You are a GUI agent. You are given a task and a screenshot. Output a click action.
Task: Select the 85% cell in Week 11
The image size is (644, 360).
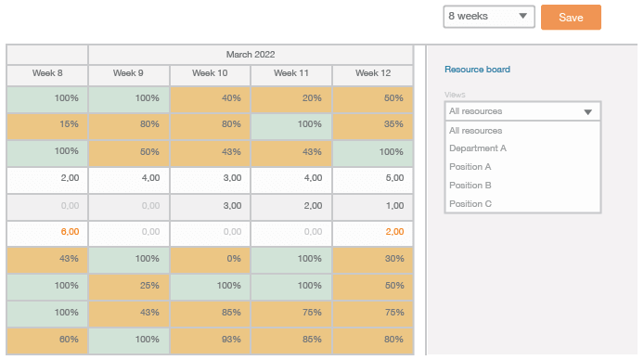coord(291,341)
